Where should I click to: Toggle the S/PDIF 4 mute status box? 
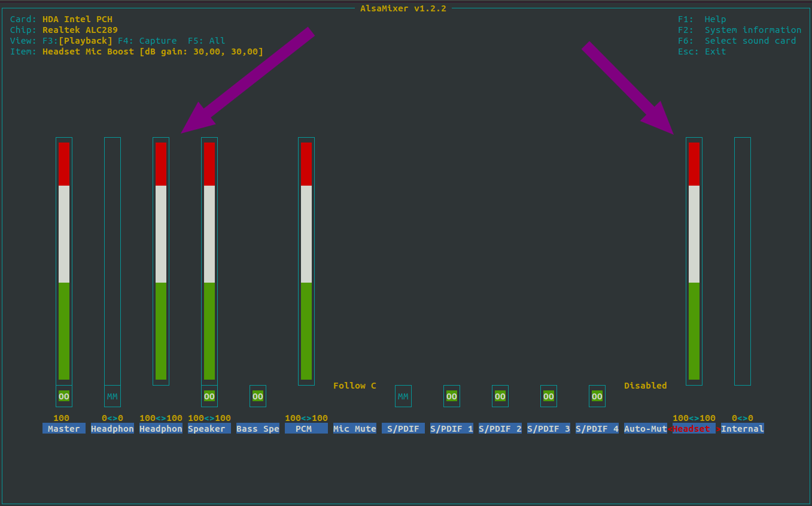597,396
